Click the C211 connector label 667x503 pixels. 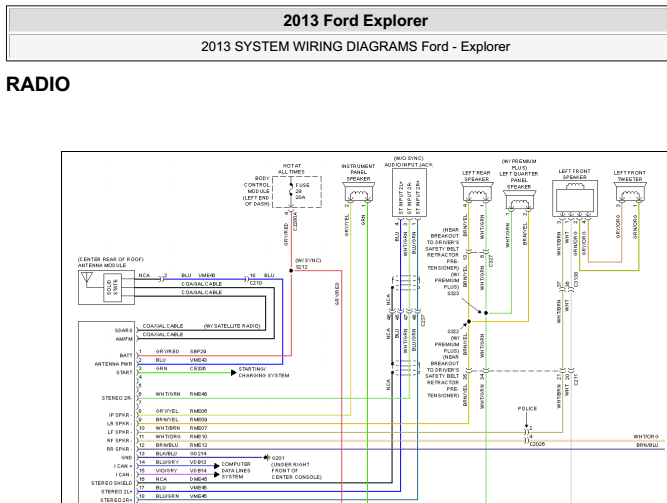(x=576, y=380)
